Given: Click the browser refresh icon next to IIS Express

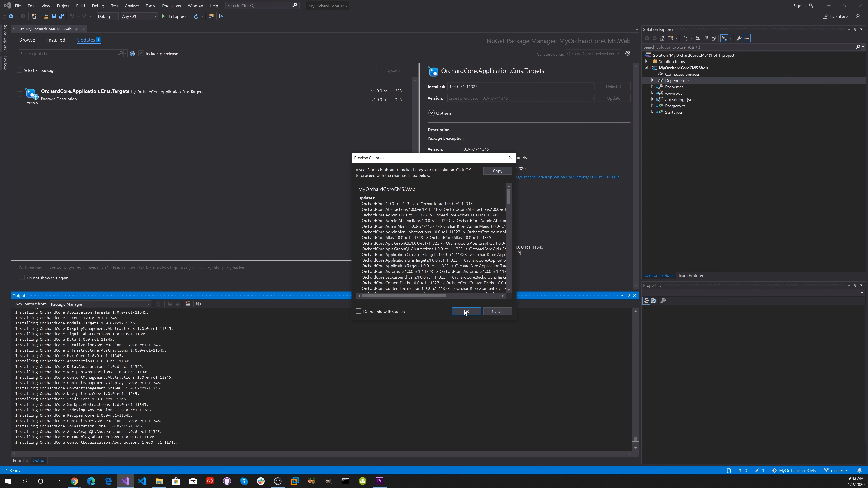Looking at the screenshot, I should pyautogui.click(x=196, y=16).
